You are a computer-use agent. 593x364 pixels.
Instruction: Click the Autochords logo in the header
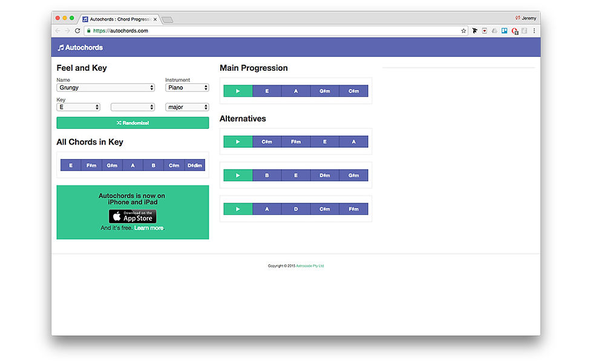tap(80, 48)
